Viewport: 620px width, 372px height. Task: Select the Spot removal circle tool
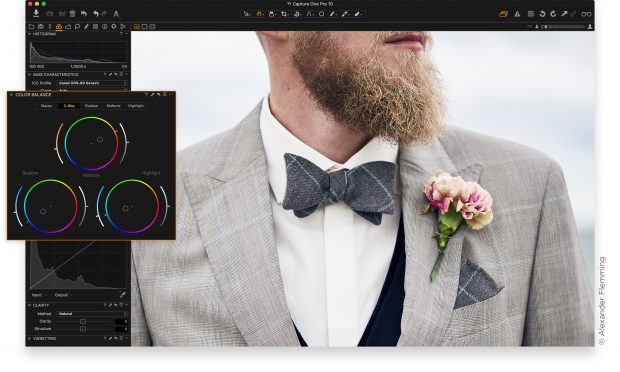pos(321,14)
